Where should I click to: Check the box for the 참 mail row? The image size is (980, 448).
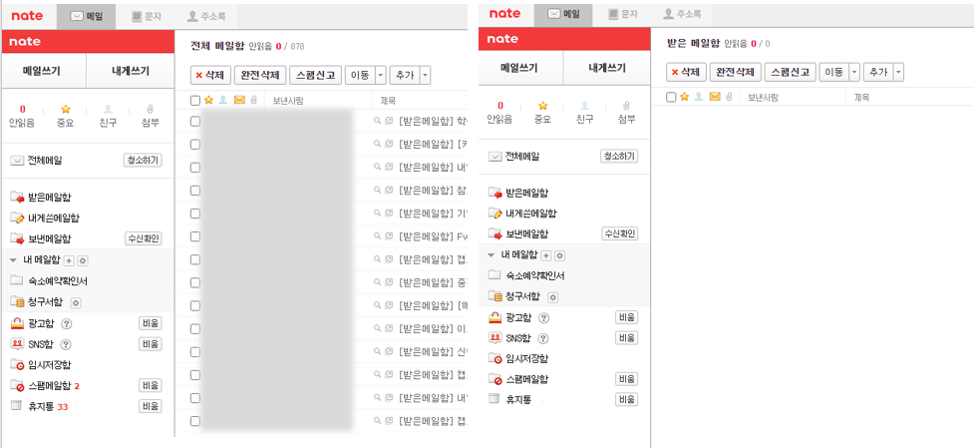click(195, 191)
